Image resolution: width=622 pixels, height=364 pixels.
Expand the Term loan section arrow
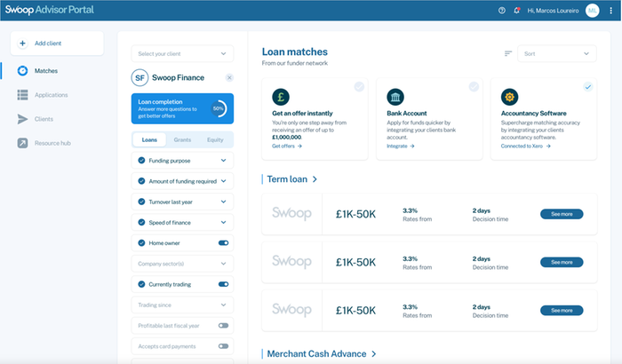click(315, 179)
